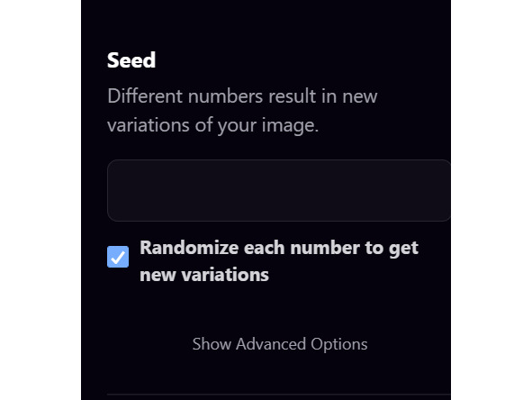532x400 pixels.
Task: Click the 'new variations' label line
Action: click(204, 275)
